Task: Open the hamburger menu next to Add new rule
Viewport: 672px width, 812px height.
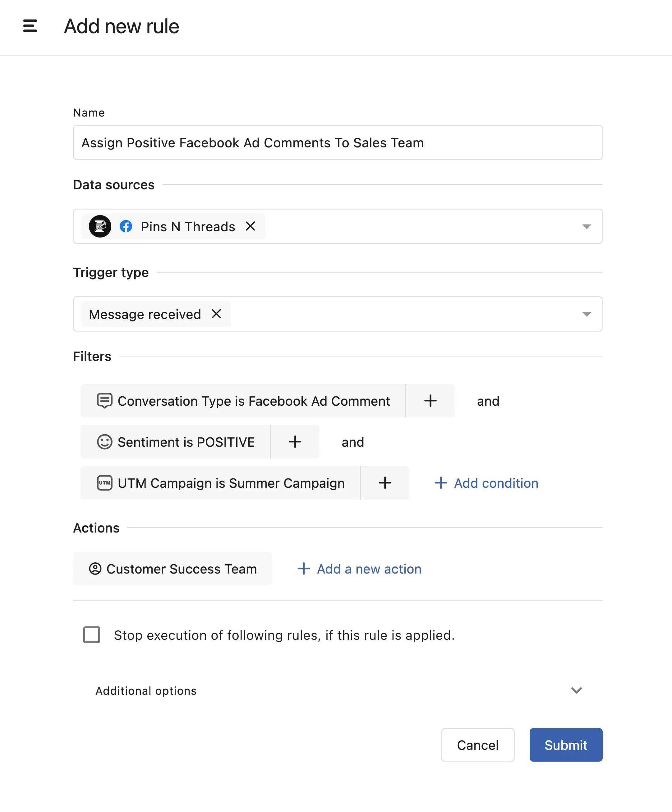Action: point(30,26)
